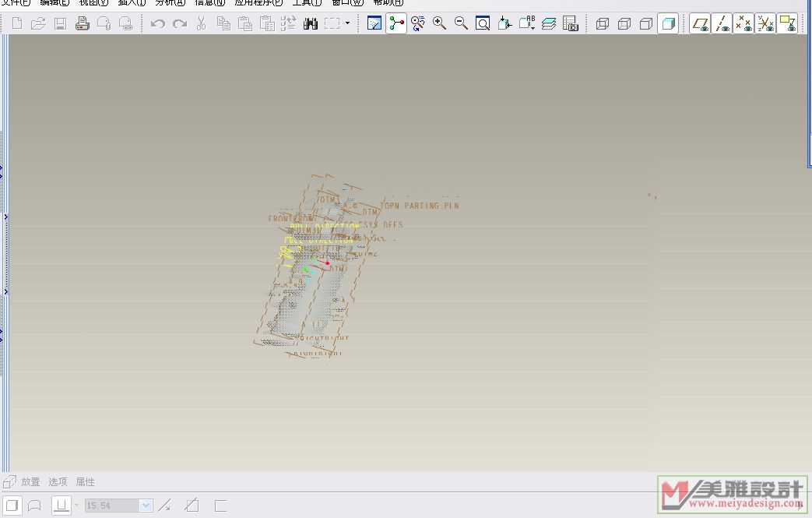Image resolution: width=812 pixels, height=518 pixels.
Task: Select Shading display mode icon
Action: [x=668, y=23]
